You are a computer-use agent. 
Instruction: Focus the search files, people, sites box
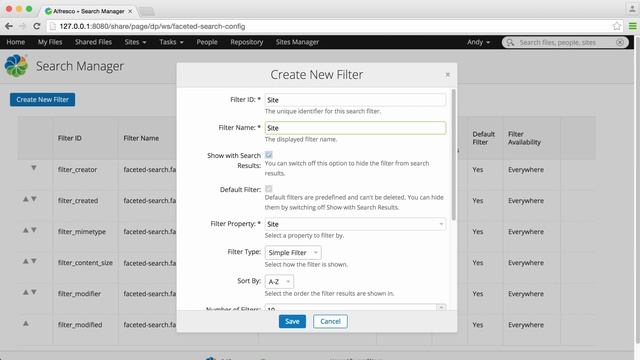(x=565, y=42)
